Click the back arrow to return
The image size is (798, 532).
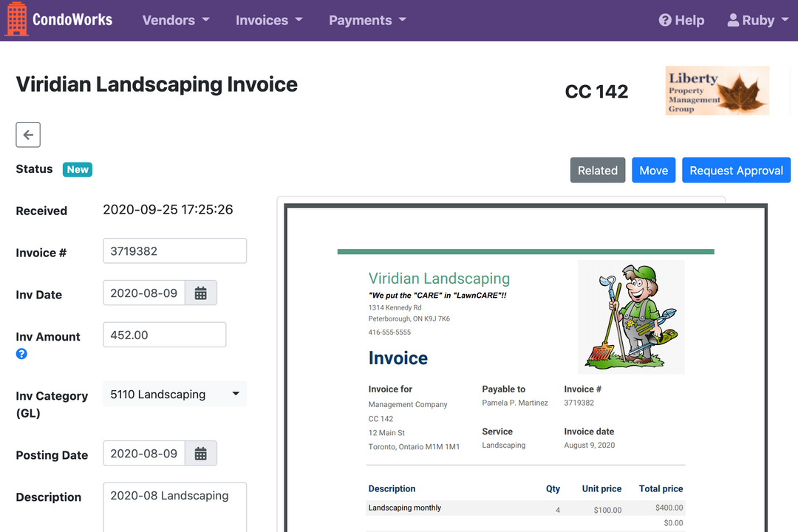point(28,134)
